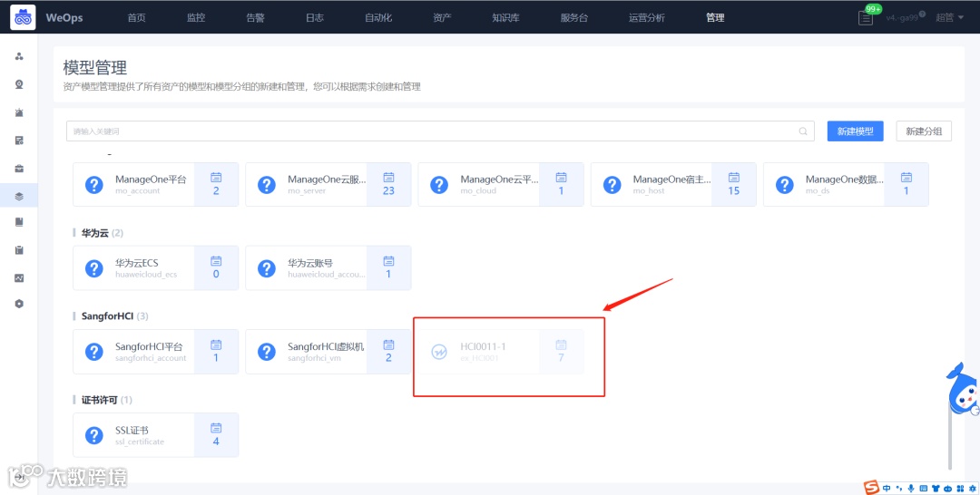980x495 pixels.
Task: Click the clipboard sidebar icon
Action: pyautogui.click(x=19, y=249)
